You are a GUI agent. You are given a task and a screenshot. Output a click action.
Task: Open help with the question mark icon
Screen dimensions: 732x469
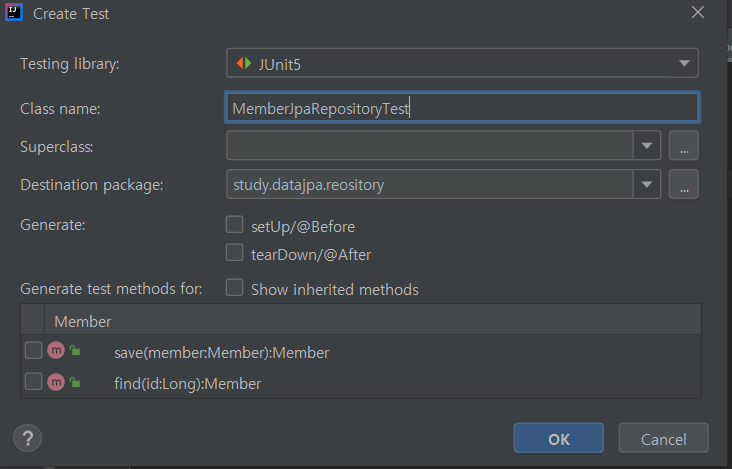(27, 438)
